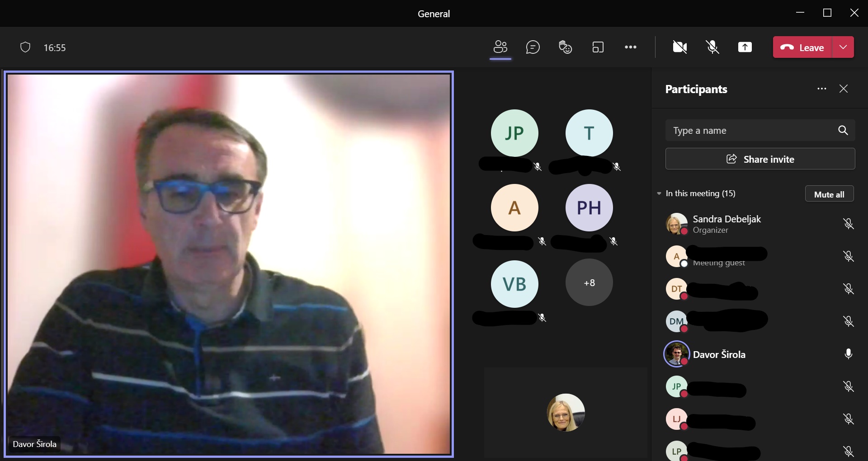
Task: Turn on the camera
Action: pyautogui.click(x=679, y=47)
